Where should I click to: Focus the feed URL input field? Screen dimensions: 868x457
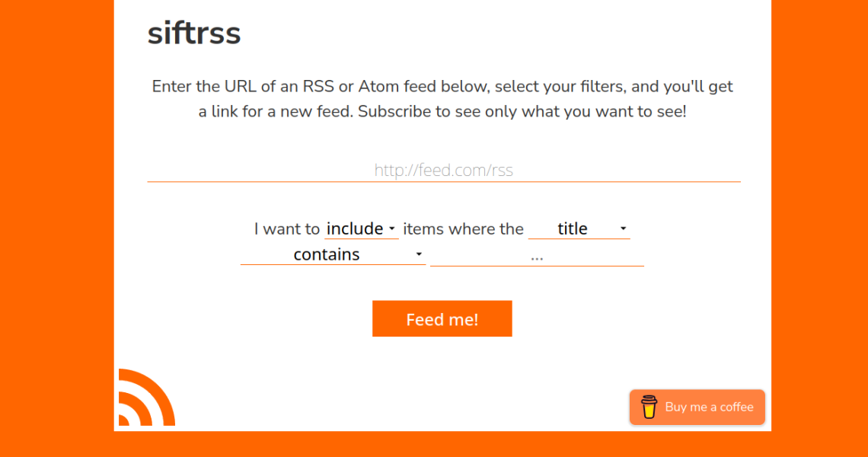443,170
